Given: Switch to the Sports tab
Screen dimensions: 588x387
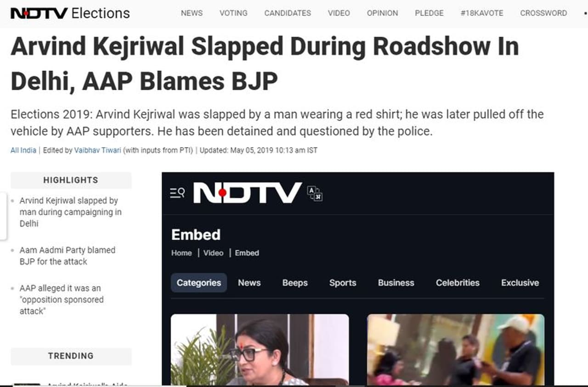Looking at the screenshot, I should point(343,283).
